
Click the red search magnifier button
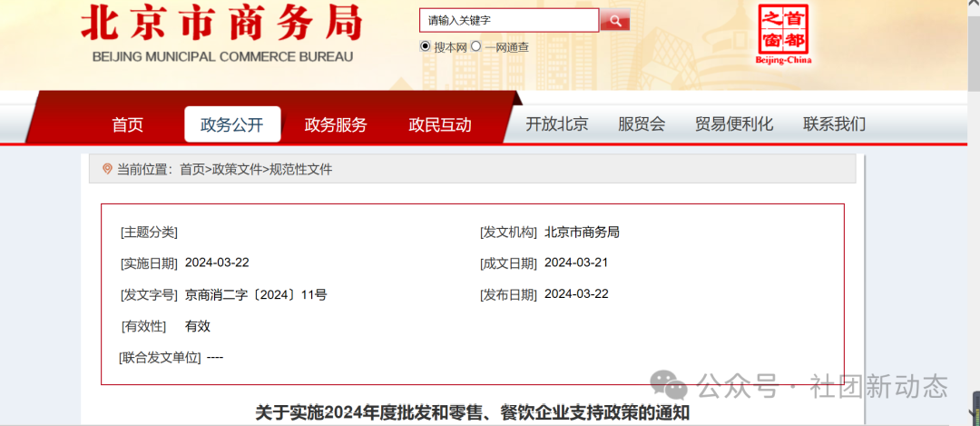615,21
